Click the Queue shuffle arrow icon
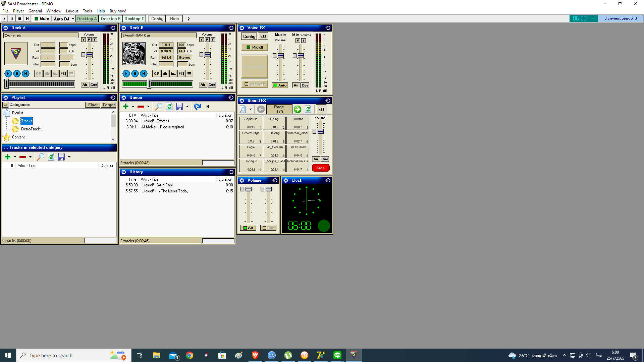This screenshot has height=362, width=644. point(198,107)
